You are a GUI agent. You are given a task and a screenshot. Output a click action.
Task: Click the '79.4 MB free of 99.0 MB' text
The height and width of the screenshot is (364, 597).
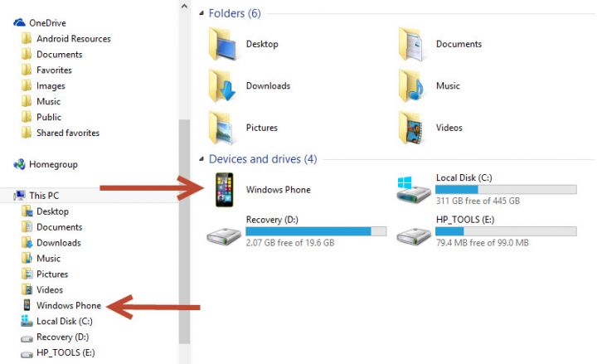(483, 243)
